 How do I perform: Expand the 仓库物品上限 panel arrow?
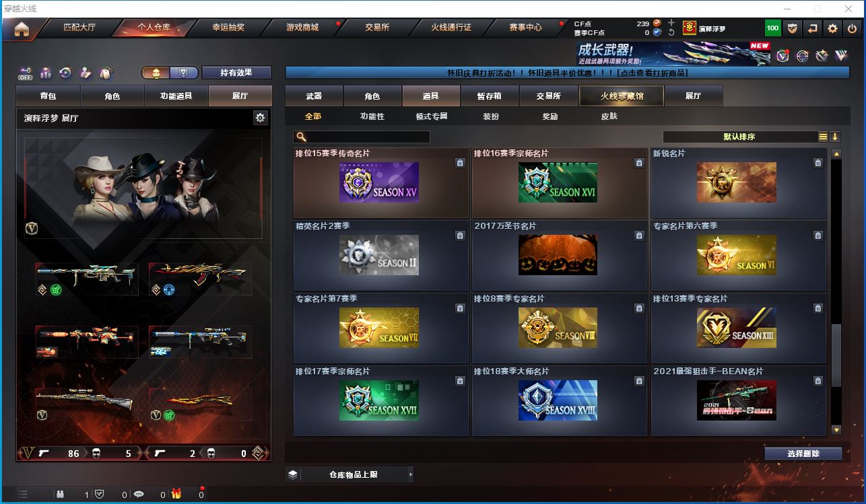(410, 474)
